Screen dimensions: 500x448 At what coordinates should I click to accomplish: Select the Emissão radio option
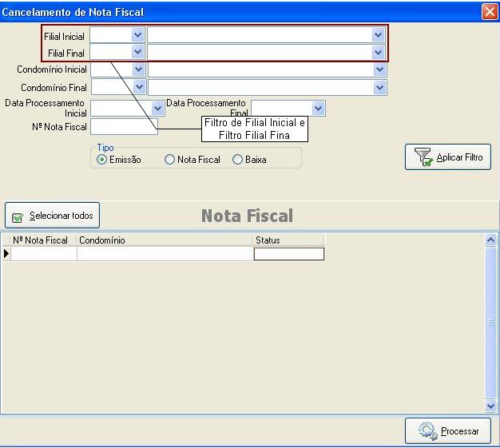click(102, 160)
